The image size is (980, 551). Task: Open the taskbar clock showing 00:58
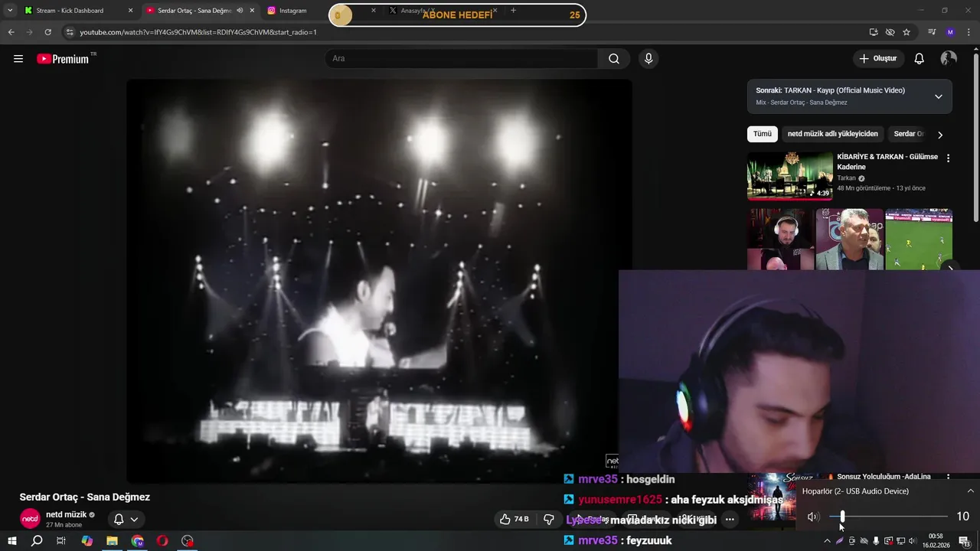point(936,541)
